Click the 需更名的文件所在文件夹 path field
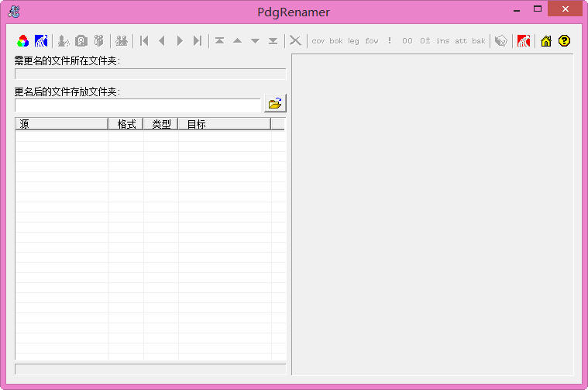The image size is (588, 390). click(150, 74)
